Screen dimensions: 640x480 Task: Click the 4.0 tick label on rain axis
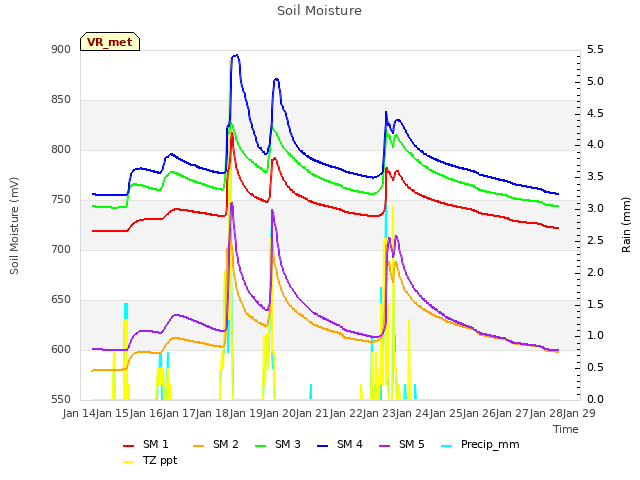point(596,145)
